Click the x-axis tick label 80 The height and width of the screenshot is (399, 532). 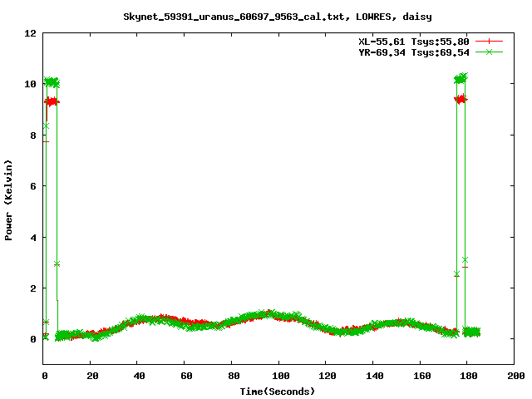tap(234, 376)
